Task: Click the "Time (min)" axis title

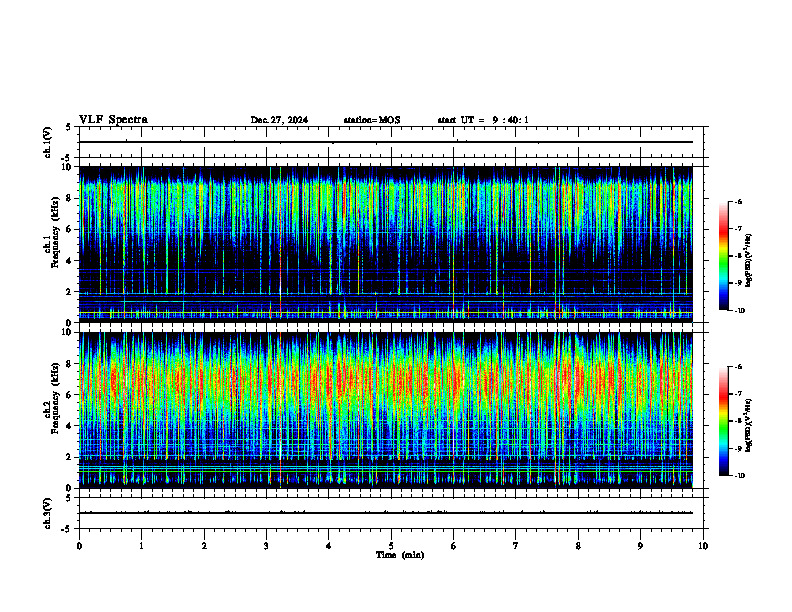Action: point(400,555)
